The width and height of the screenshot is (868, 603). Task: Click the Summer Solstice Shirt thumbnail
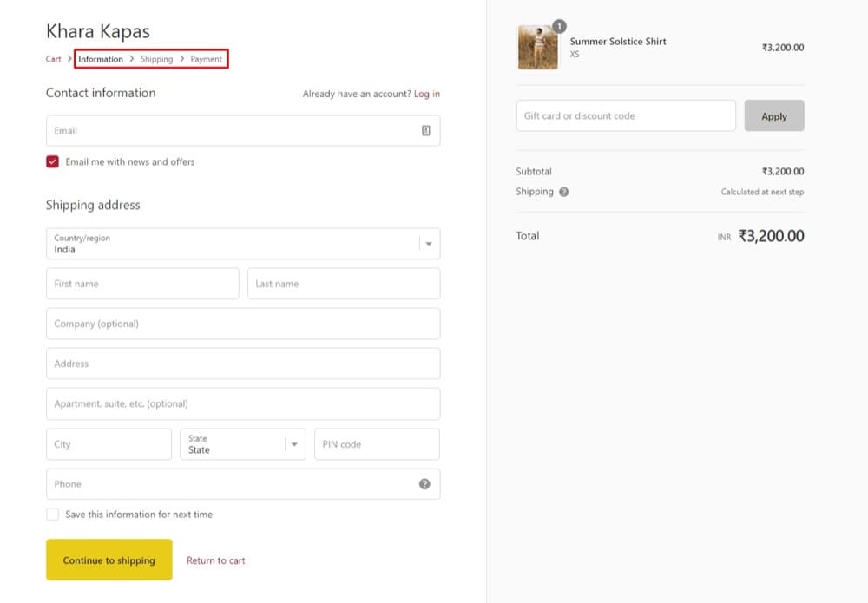coord(537,48)
